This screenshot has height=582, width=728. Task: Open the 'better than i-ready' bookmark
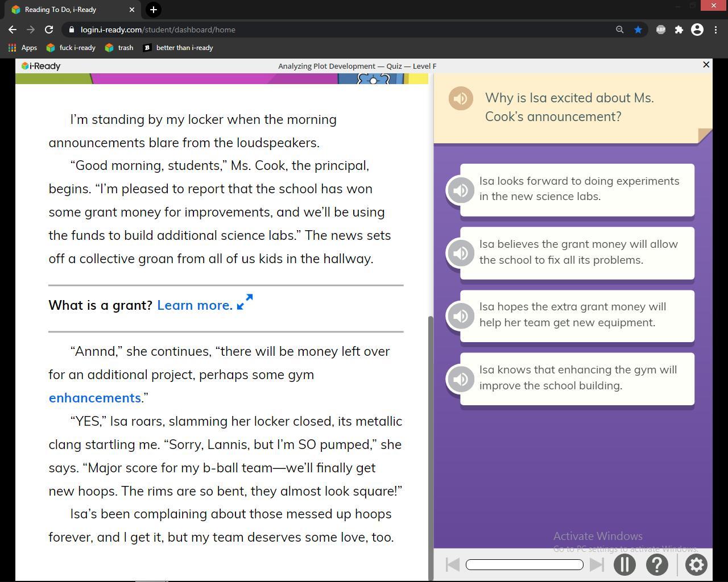tap(178, 48)
